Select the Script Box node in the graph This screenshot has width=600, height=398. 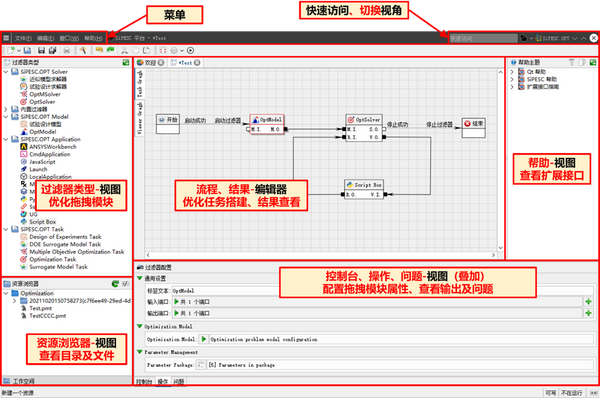364,189
